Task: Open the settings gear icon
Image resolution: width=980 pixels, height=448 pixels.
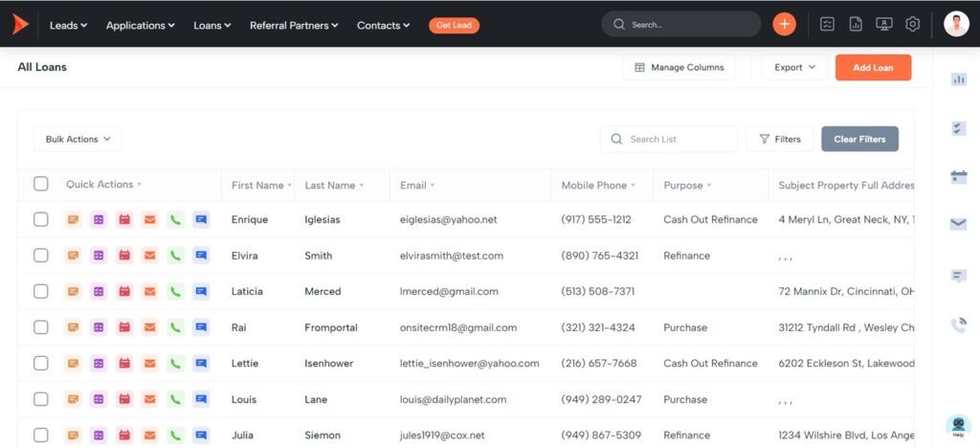Action: pos(912,24)
